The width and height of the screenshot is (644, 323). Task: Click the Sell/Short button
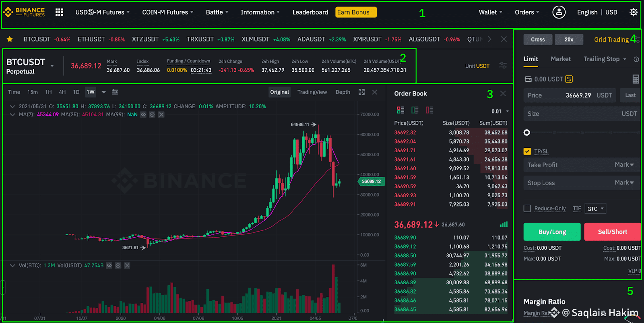click(612, 232)
